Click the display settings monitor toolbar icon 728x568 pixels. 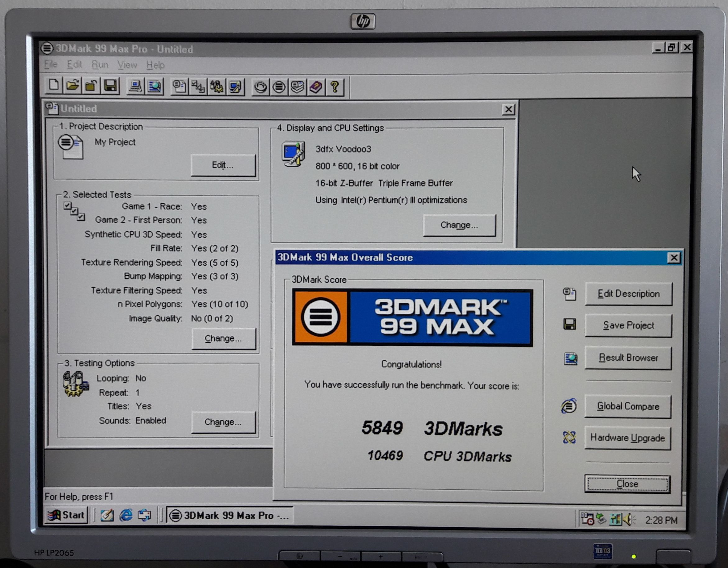[x=235, y=87]
